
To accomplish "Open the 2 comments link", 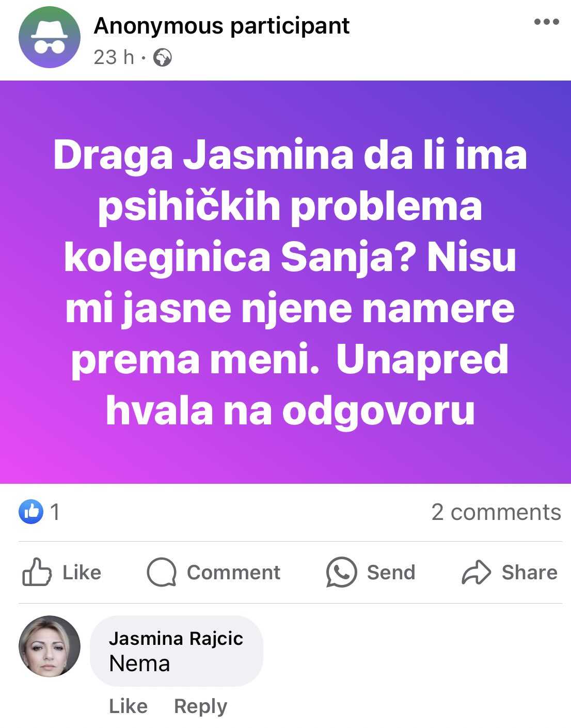I will (496, 512).
